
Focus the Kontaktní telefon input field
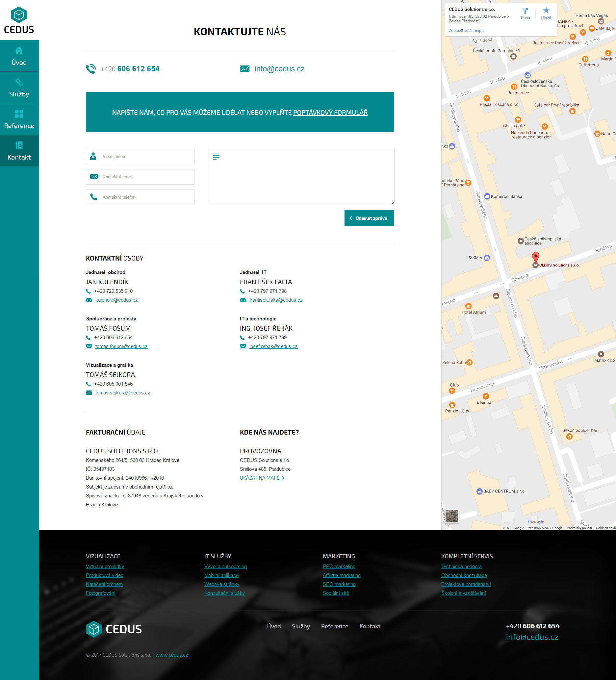point(140,197)
